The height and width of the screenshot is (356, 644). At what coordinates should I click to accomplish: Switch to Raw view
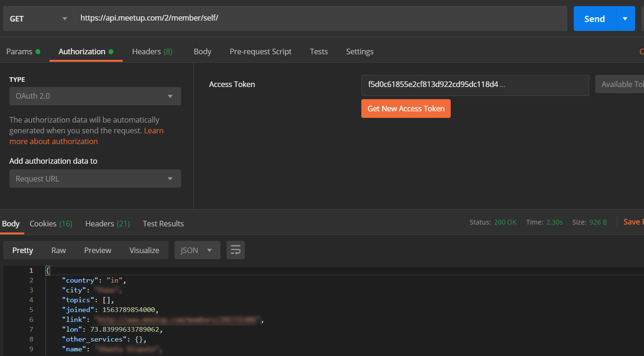59,250
